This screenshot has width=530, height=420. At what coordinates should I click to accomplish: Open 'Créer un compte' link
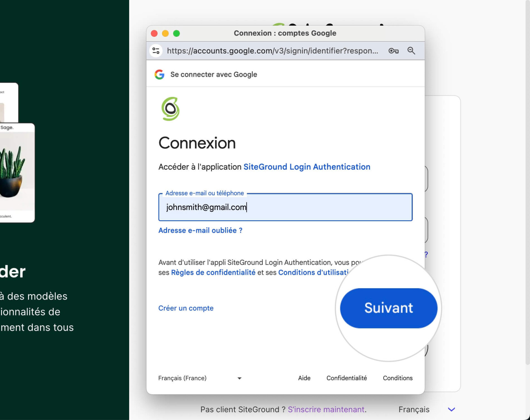(186, 308)
